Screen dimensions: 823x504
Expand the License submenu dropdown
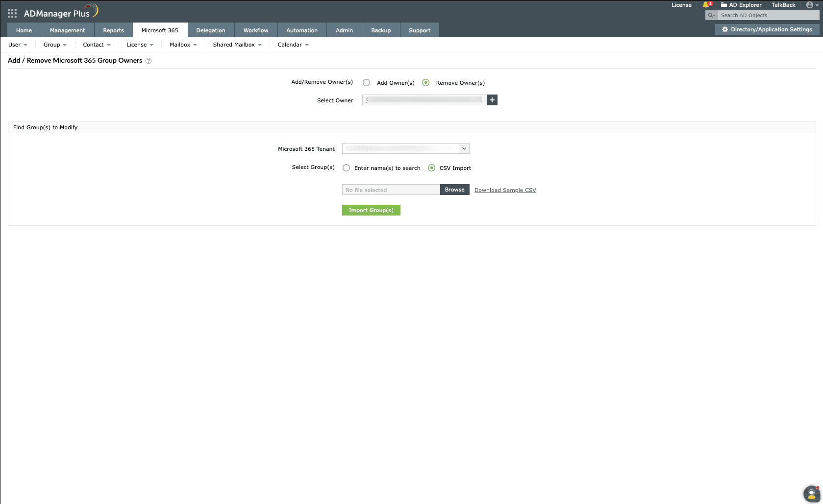[x=140, y=45]
